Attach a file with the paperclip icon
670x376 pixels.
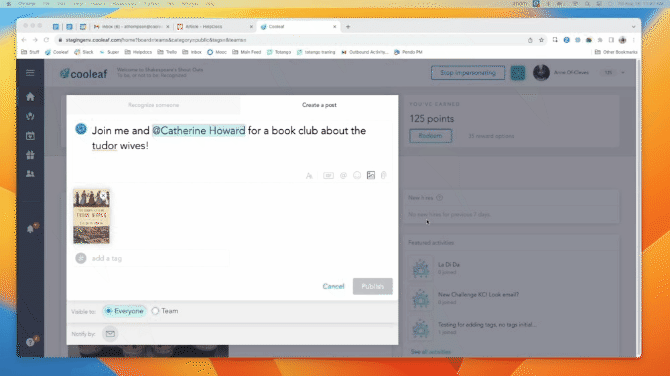coord(384,175)
